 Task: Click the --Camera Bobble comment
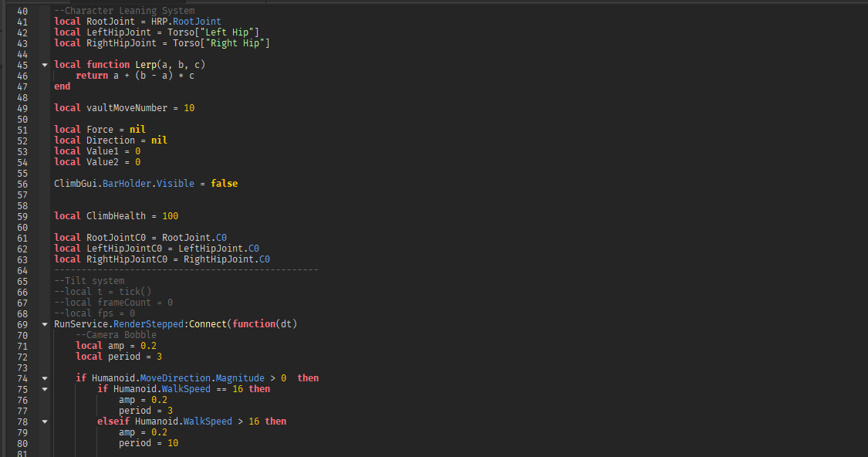click(116, 335)
